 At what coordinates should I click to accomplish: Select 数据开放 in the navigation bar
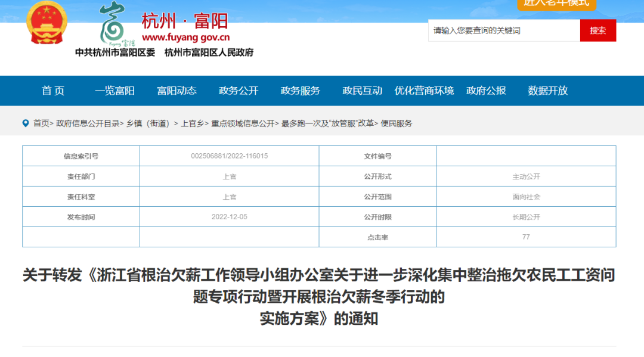point(547,91)
